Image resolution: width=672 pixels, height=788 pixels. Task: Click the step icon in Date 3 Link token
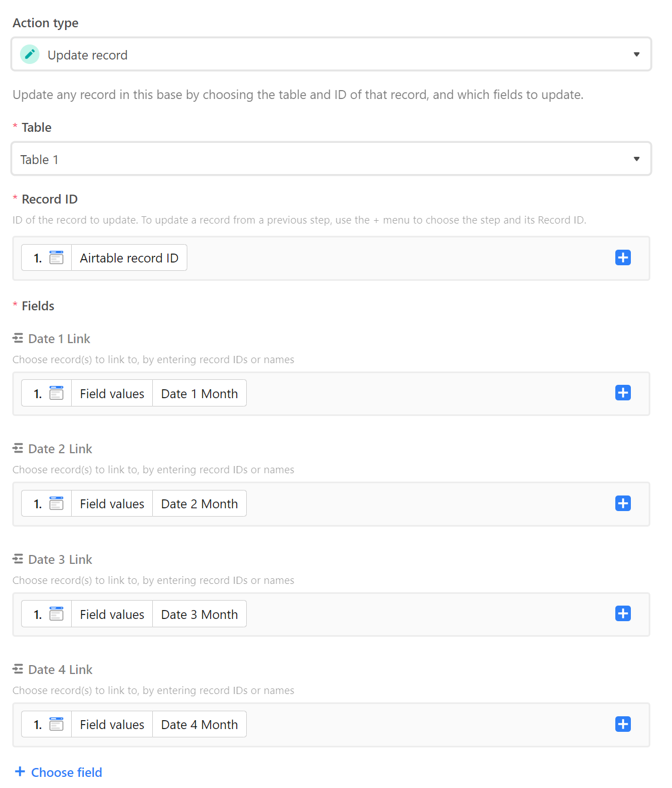click(x=56, y=613)
